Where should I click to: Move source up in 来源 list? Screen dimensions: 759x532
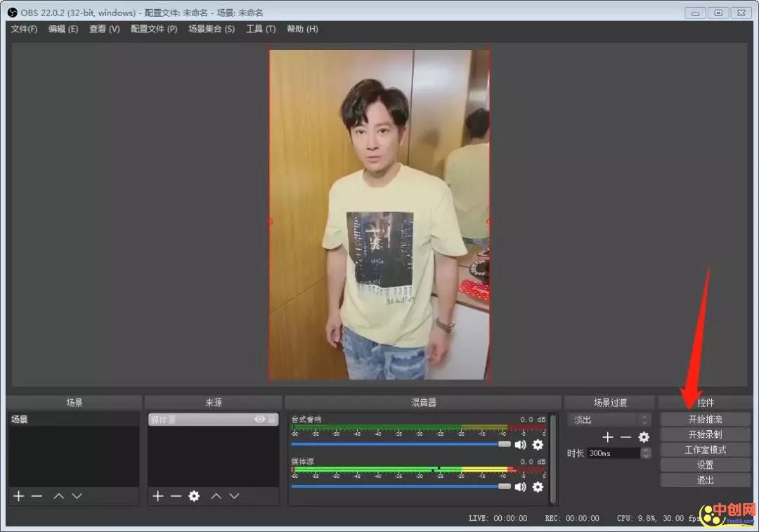pos(216,496)
